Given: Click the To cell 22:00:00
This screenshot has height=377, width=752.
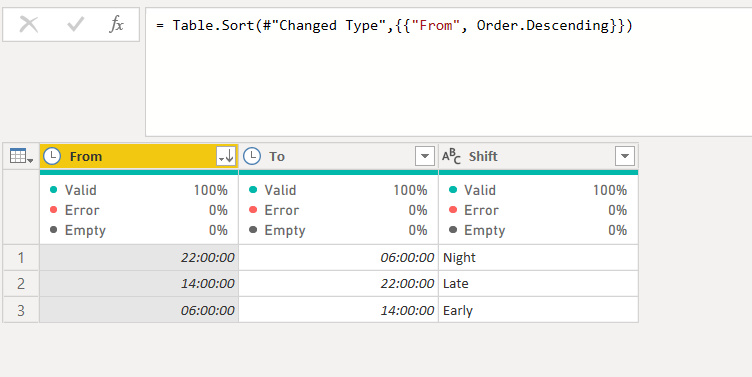Looking at the screenshot, I should pos(339,284).
